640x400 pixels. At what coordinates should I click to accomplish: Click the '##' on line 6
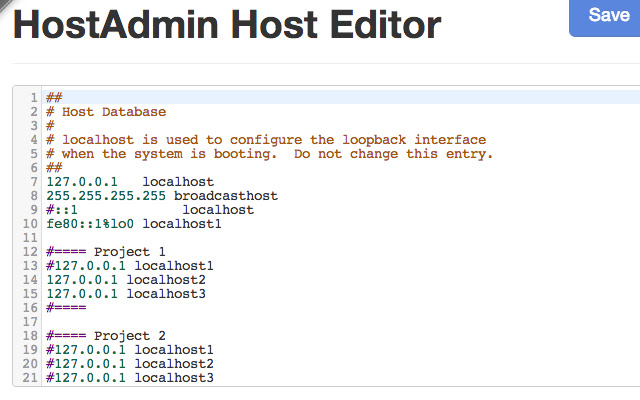(x=54, y=168)
